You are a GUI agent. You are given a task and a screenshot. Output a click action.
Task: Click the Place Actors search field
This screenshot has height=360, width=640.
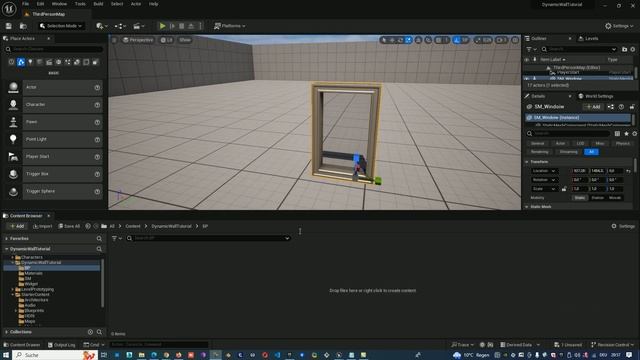pyautogui.click(x=54, y=49)
